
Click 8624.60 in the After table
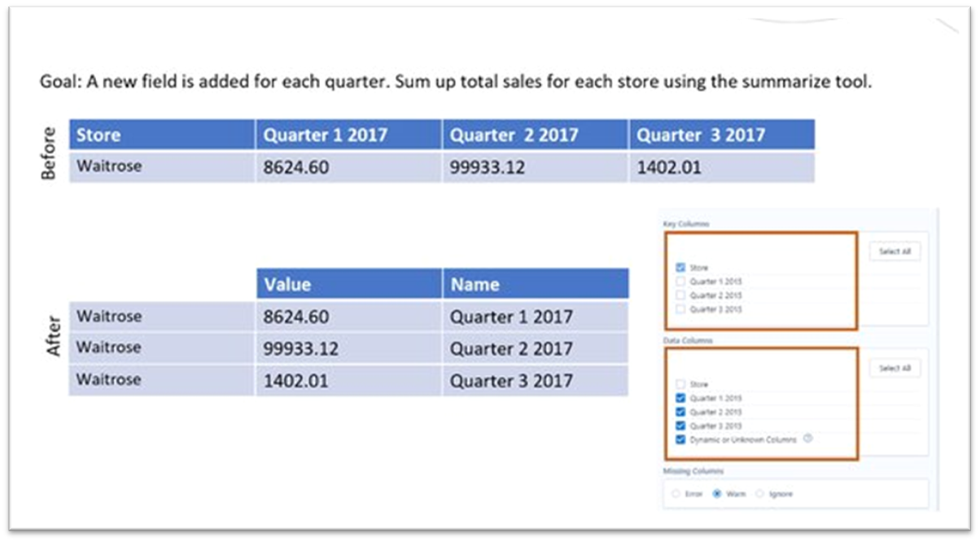coord(348,316)
